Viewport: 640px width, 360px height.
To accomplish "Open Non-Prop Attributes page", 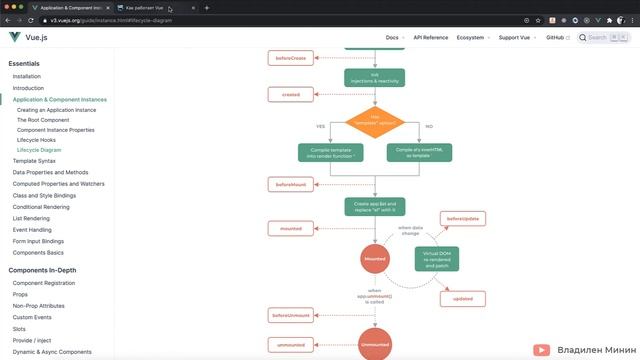I will 38,306.
